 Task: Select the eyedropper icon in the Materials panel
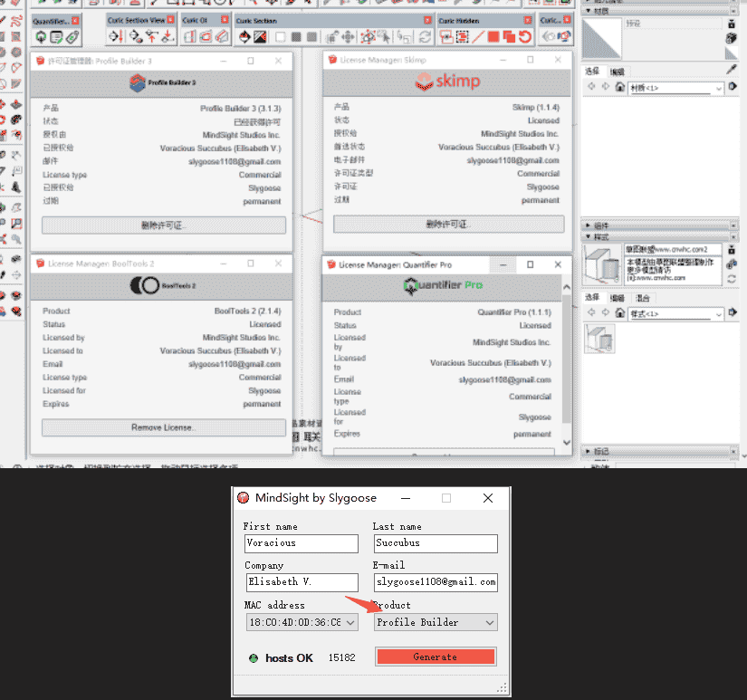click(732, 69)
